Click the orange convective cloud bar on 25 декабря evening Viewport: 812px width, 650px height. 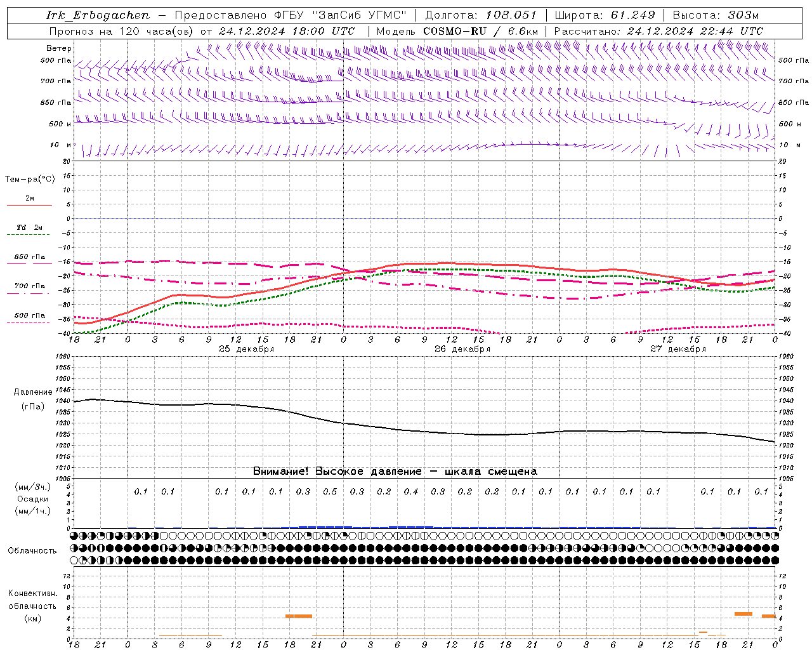point(299,616)
